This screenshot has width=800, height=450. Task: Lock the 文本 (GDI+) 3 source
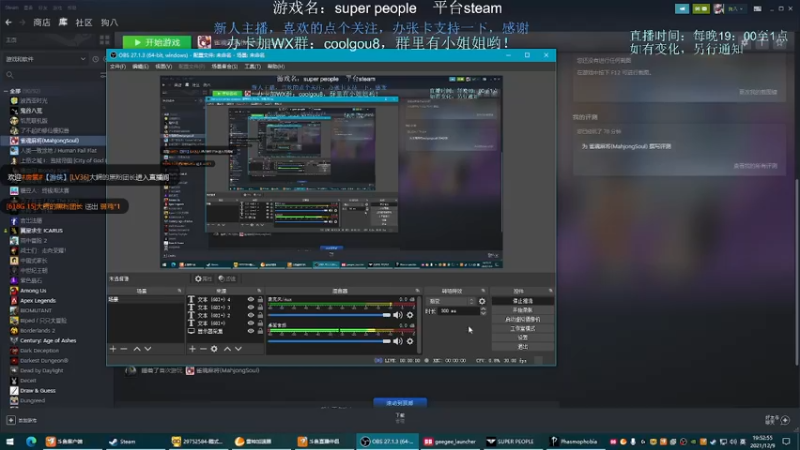pos(260,307)
